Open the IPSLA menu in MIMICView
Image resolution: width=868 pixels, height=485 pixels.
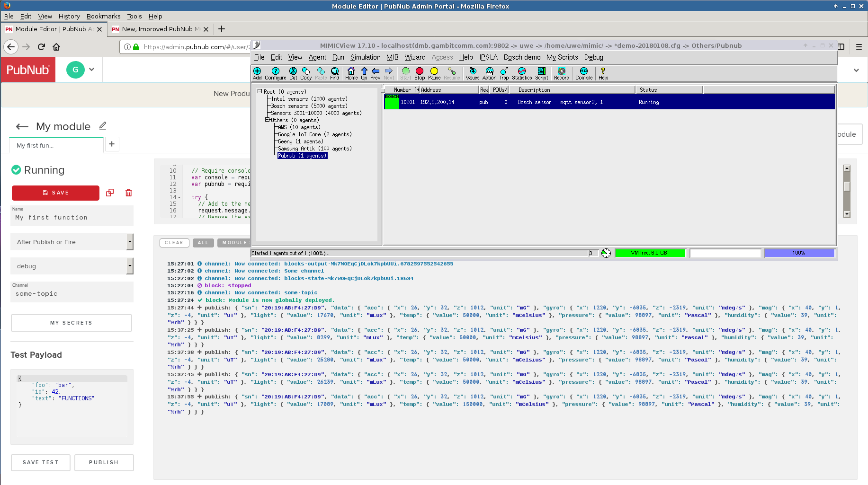[x=488, y=57]
